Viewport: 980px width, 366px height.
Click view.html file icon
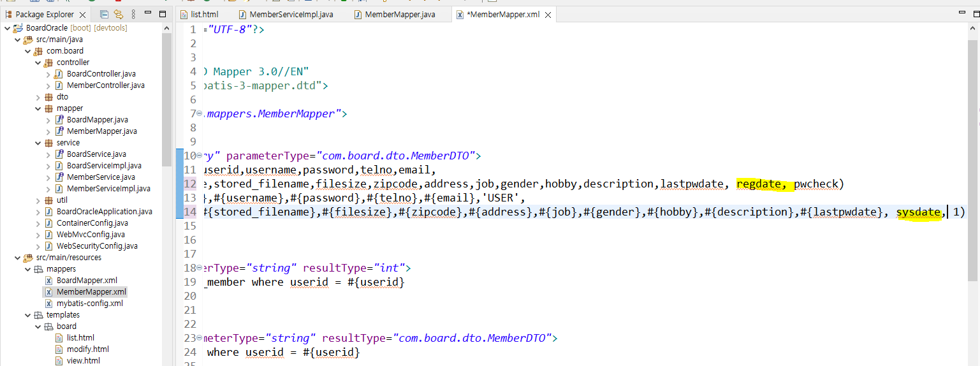point(59,361)
